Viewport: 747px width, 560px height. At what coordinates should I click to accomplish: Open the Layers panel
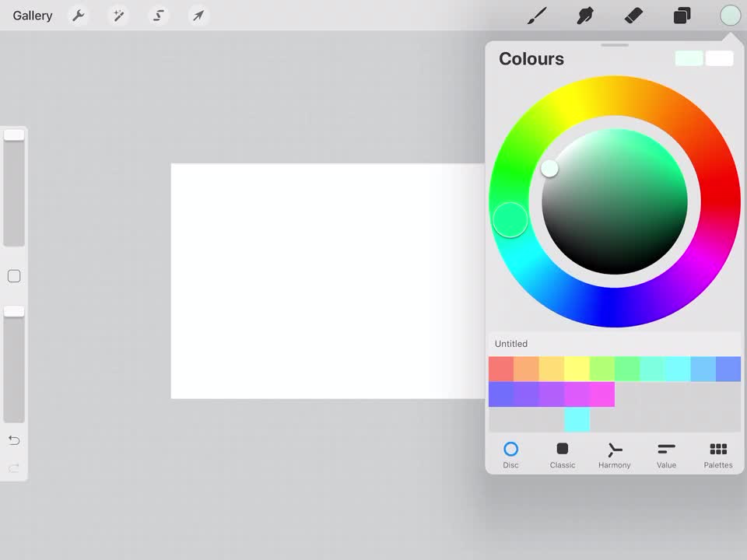tap(682, 16)
